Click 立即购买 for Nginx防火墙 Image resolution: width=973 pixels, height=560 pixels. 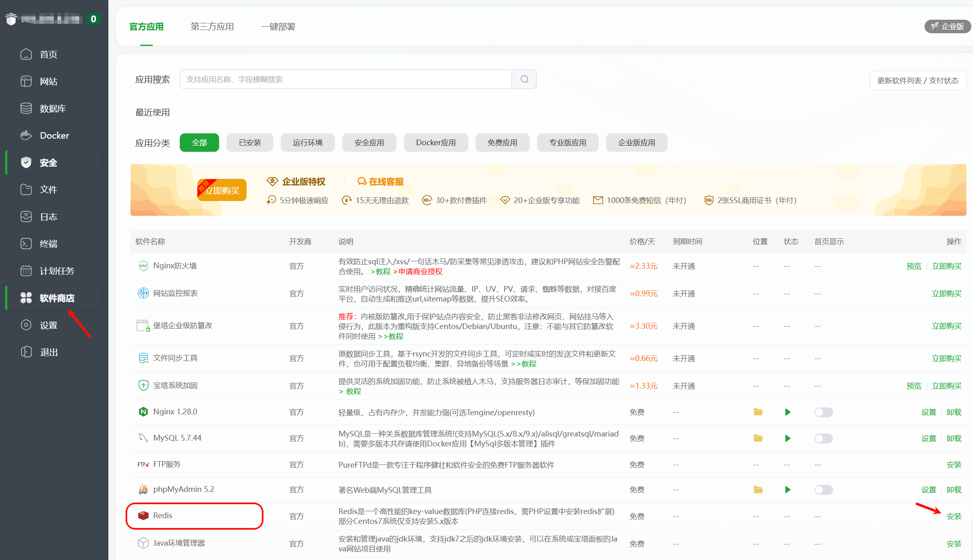click(x=946, y=266)
